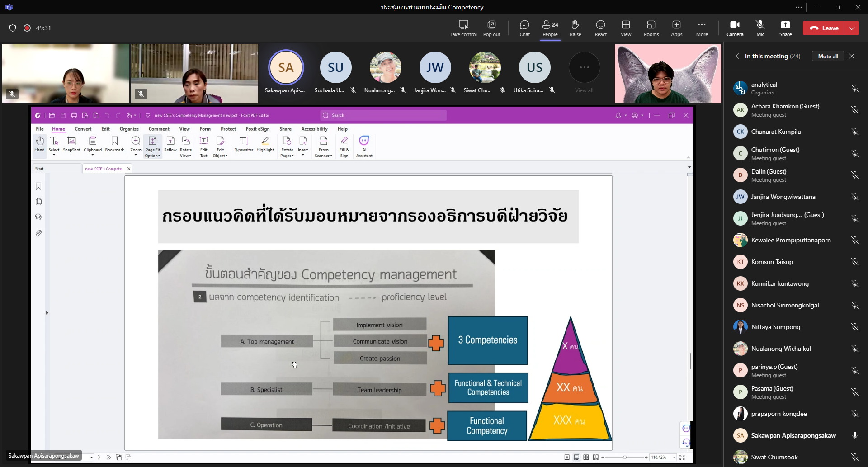
Task: Click Pop out shared content icon
Action: pyautogui.click(x=491, y=28)
